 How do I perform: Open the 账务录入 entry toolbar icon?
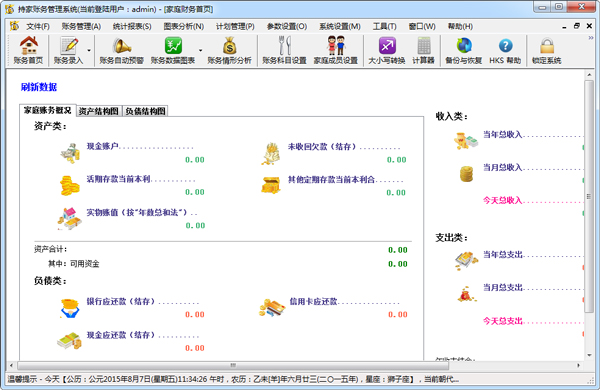click(x=68, y=50)
